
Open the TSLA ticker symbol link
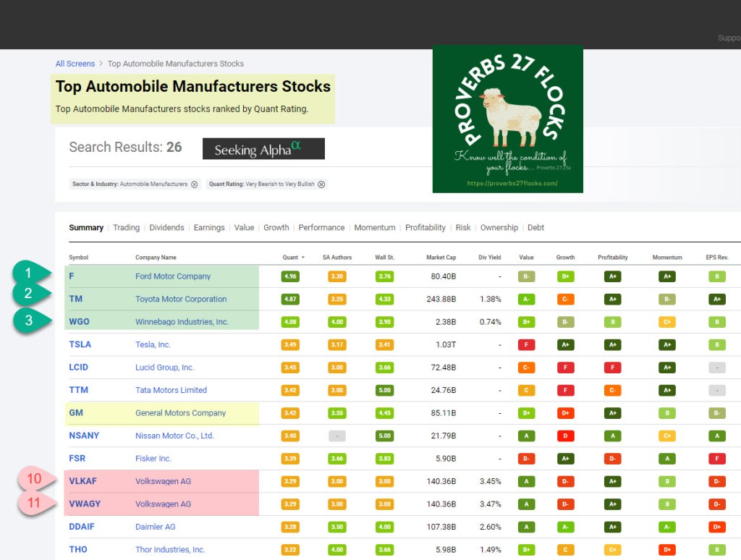click(80, 344)
